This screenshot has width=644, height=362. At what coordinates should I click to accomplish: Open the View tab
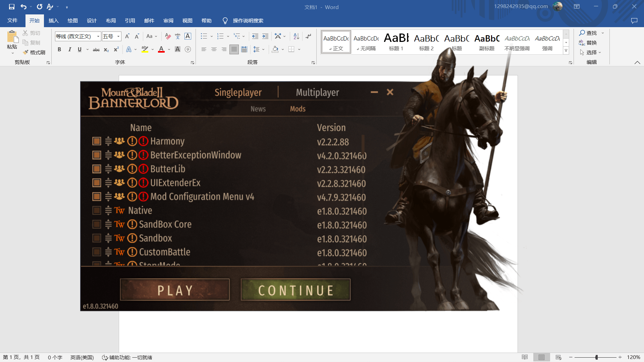coord(187,21)
